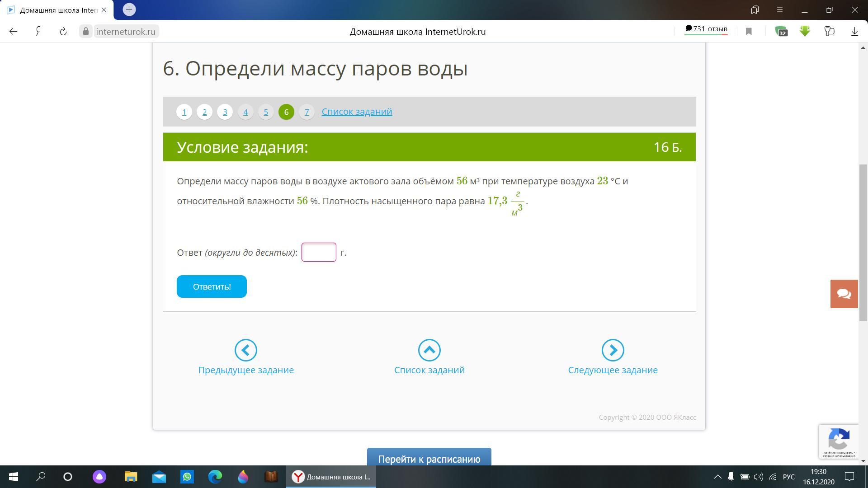
Task: Open the 731 отзыв reviews indicator
Action: [x=706, y=29]
